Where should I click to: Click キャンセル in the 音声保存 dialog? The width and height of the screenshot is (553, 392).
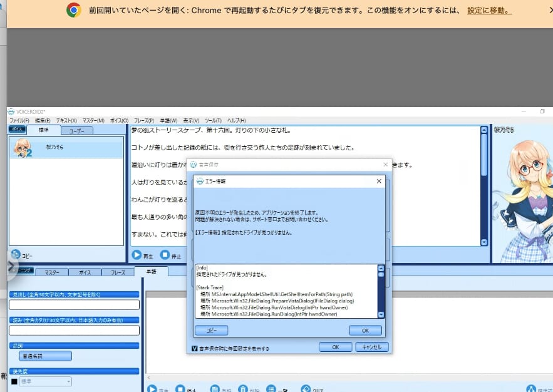tap(372, 347)
